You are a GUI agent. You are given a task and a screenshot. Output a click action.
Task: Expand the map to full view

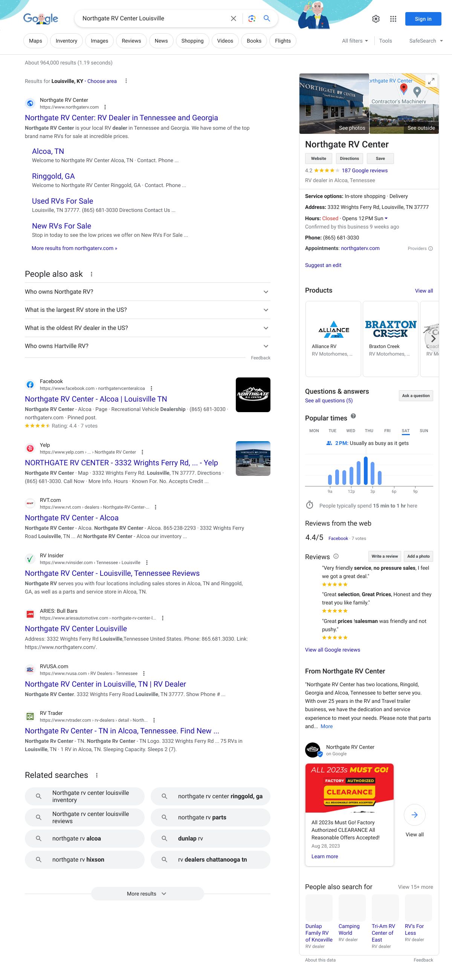click(x=431, y=81)
